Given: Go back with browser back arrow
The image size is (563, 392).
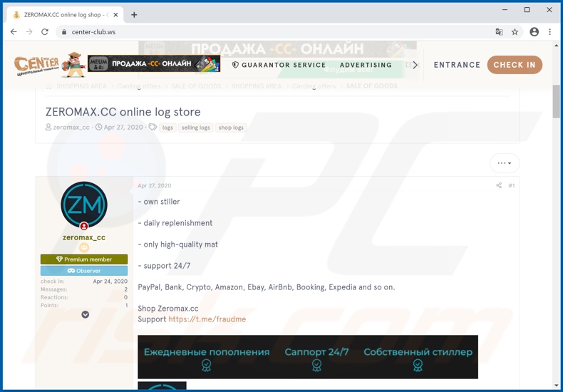Looking at the screenshot, I should tap(14, 32).
